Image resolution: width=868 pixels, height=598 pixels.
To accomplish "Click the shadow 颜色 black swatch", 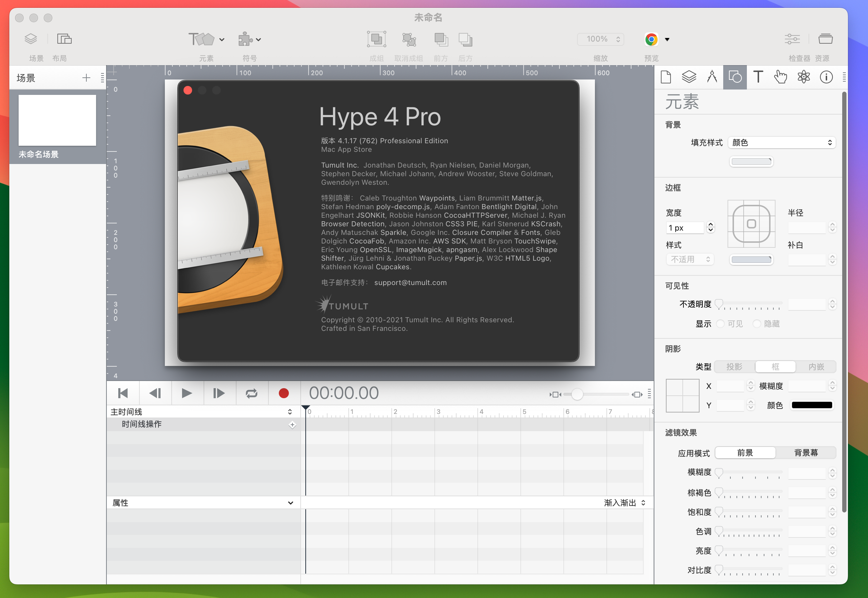I will click(x=812, y=405).
